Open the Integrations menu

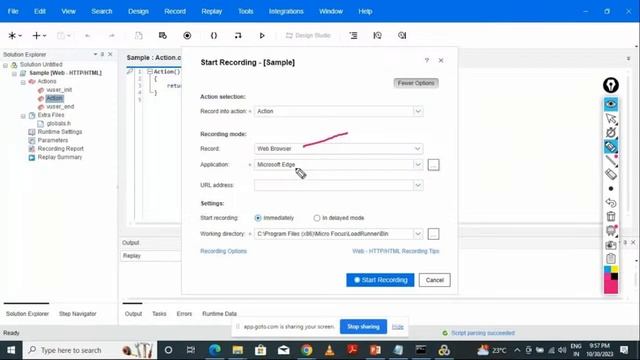coord(286,11)
